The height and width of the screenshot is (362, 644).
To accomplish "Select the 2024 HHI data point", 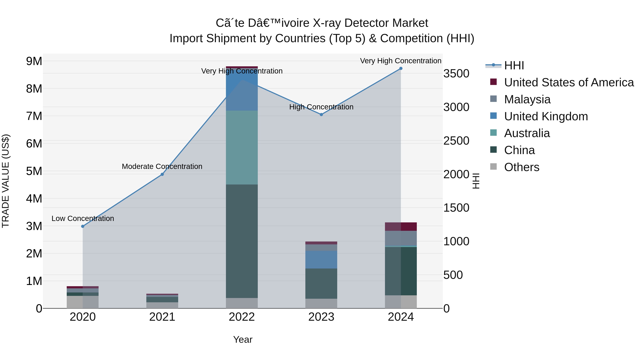I will click(401, 68).
